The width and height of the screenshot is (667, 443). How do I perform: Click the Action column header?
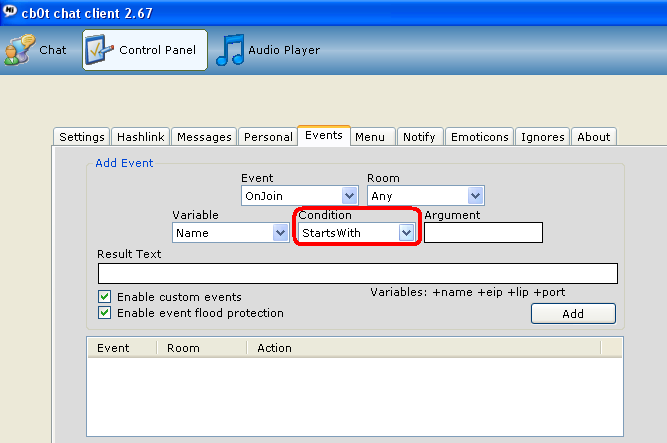(424, 348)
